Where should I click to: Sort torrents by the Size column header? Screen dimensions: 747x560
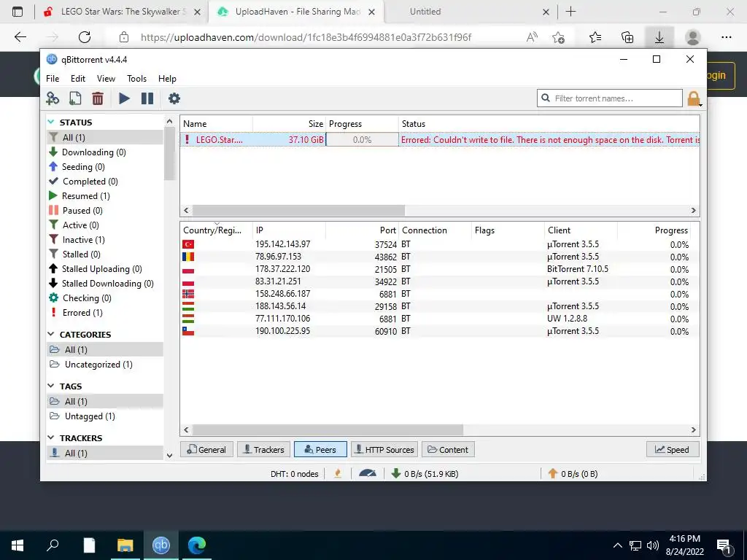pos(289,124)
